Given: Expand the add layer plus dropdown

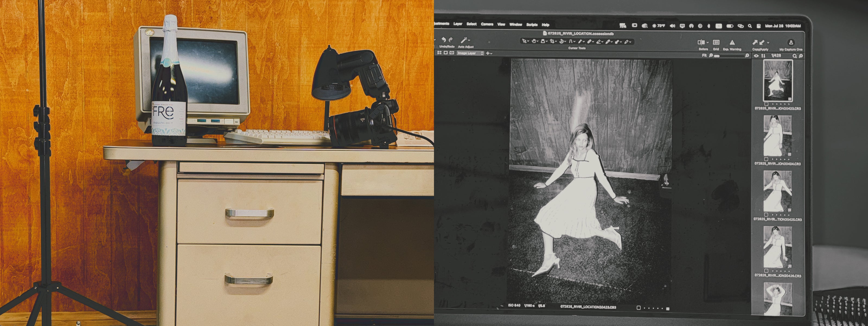Looking at the screenshot, I should [x=489, y=53].
